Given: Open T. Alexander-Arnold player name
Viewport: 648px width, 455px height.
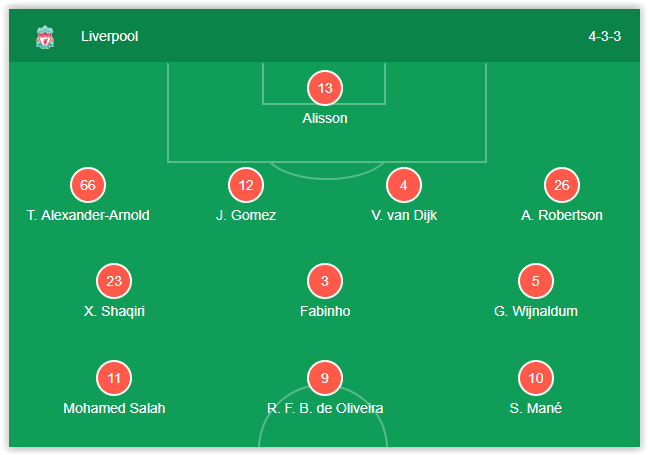Looking at the screenshot, I should [88, 215].
